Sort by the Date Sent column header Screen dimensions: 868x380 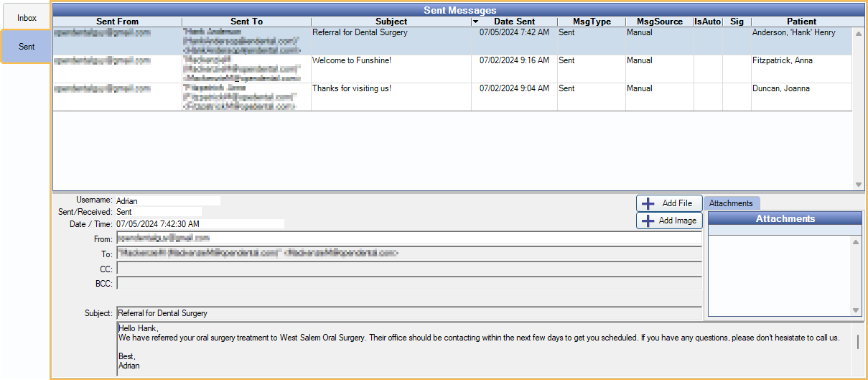pyautogui.click(x=514, y=22)
